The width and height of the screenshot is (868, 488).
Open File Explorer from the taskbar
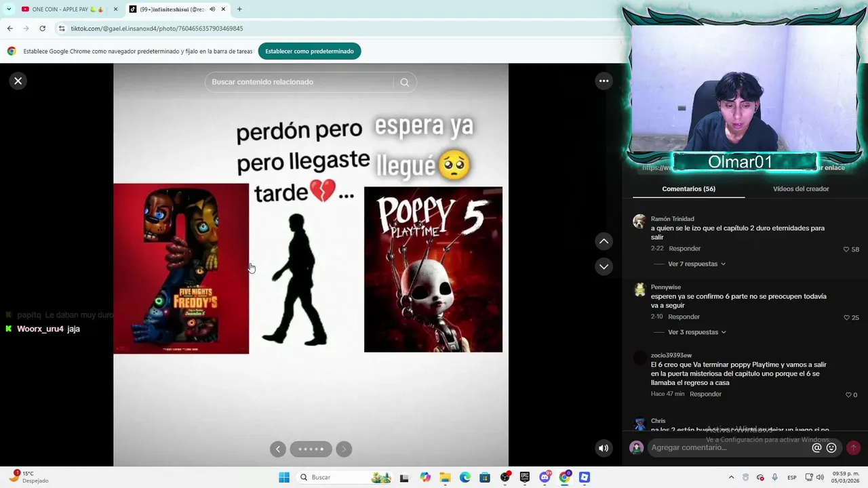[x=445, y=477]
